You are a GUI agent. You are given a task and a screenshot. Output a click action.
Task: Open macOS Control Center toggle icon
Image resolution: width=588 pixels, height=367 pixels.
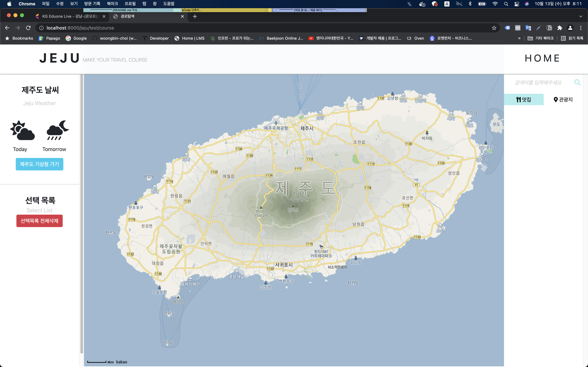pos(517,4)
